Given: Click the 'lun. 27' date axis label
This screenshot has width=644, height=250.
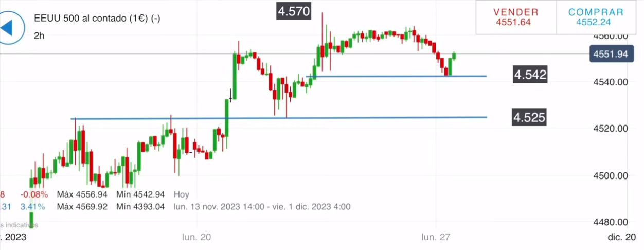Looking at the screenshot, I should 436,237.
